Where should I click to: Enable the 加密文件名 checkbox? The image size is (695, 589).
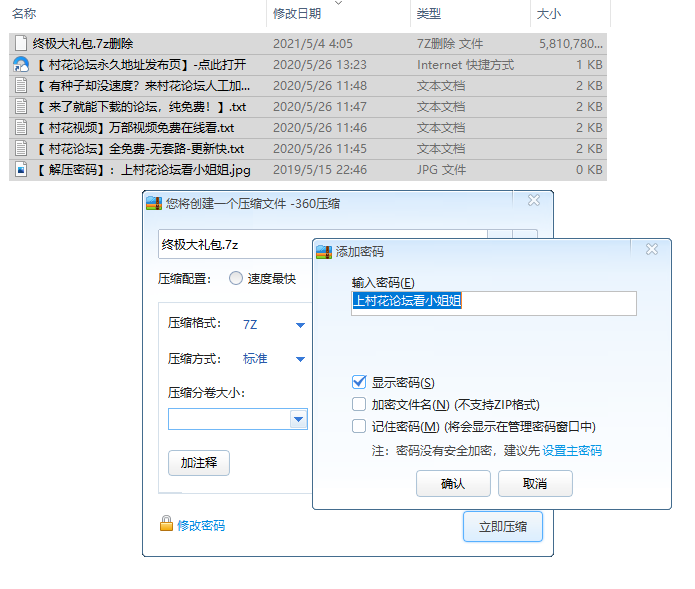coord(359,405)
